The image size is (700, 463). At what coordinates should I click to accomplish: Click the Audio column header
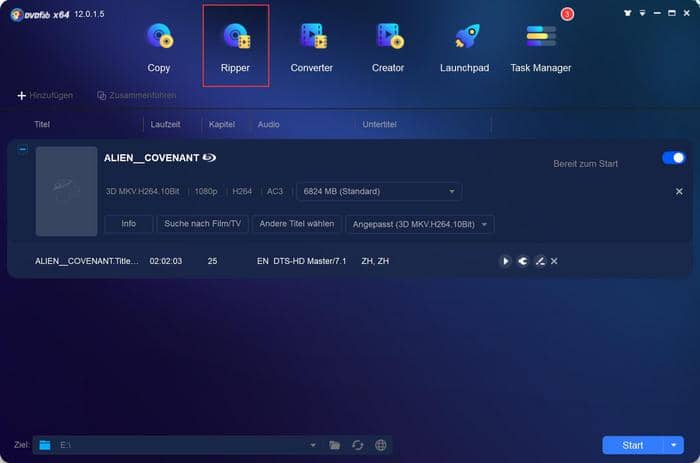[268, 125]
